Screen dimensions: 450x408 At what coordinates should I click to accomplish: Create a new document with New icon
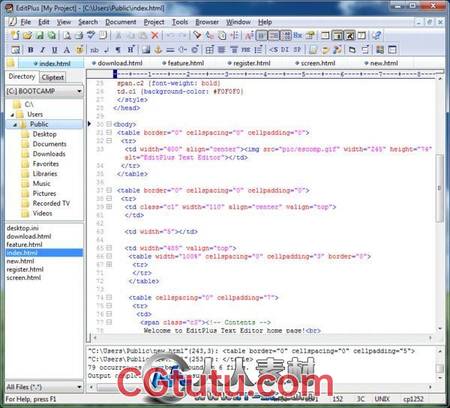(x=15, y=35)
